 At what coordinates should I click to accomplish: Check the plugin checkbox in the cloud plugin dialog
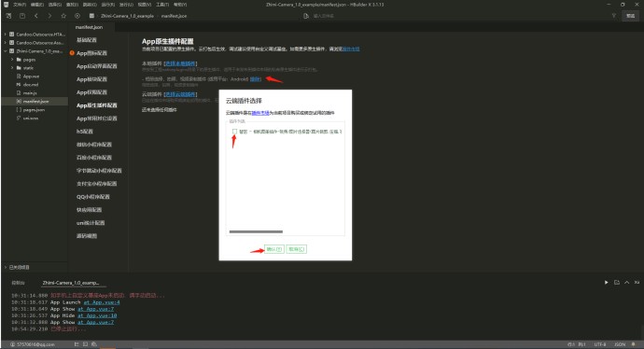[x=234, y=132]
